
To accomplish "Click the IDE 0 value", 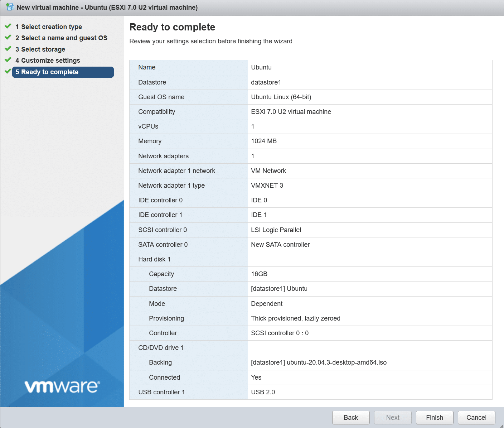I will click(259, 200).
